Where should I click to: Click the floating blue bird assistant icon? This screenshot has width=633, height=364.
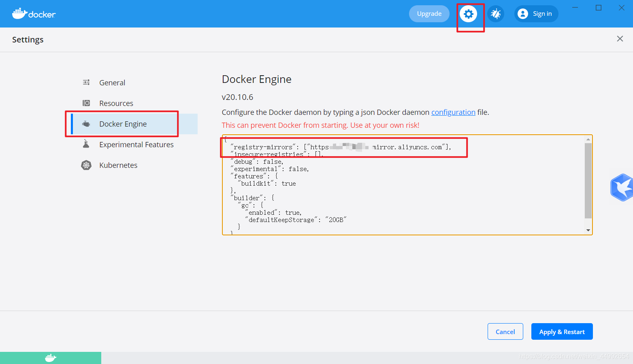coord(622,188)
